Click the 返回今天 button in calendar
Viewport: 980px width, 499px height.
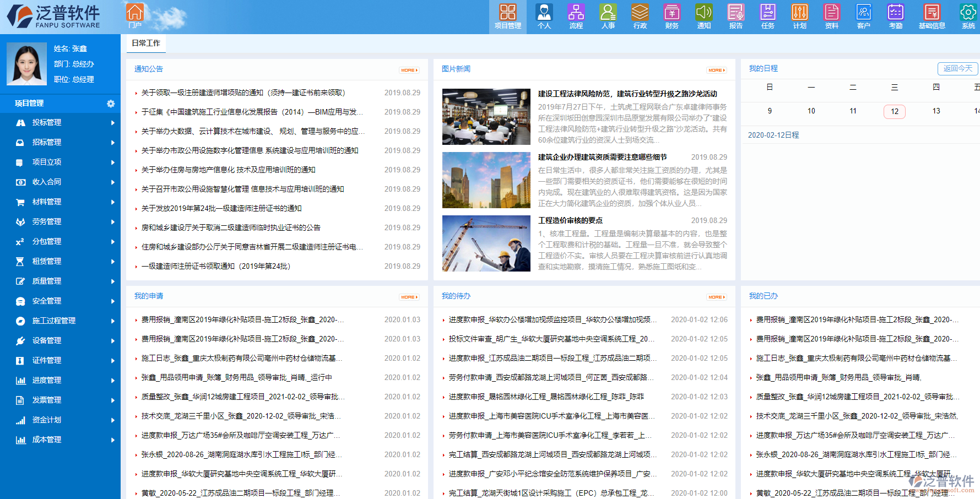coord(958,68)
